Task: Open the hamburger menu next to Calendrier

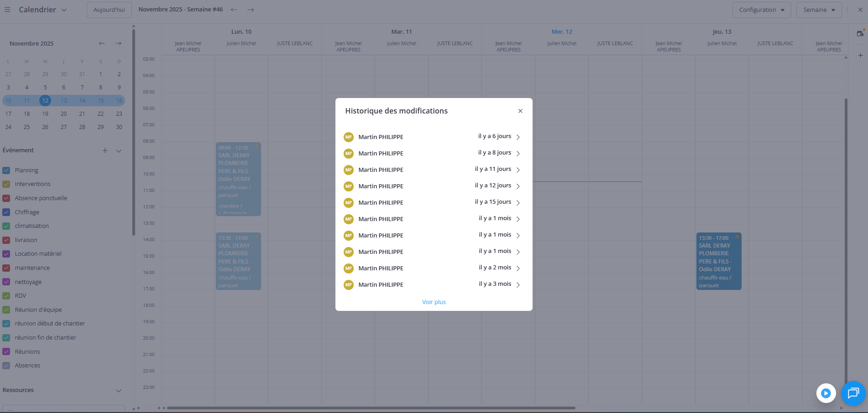Action: point(7,10)
